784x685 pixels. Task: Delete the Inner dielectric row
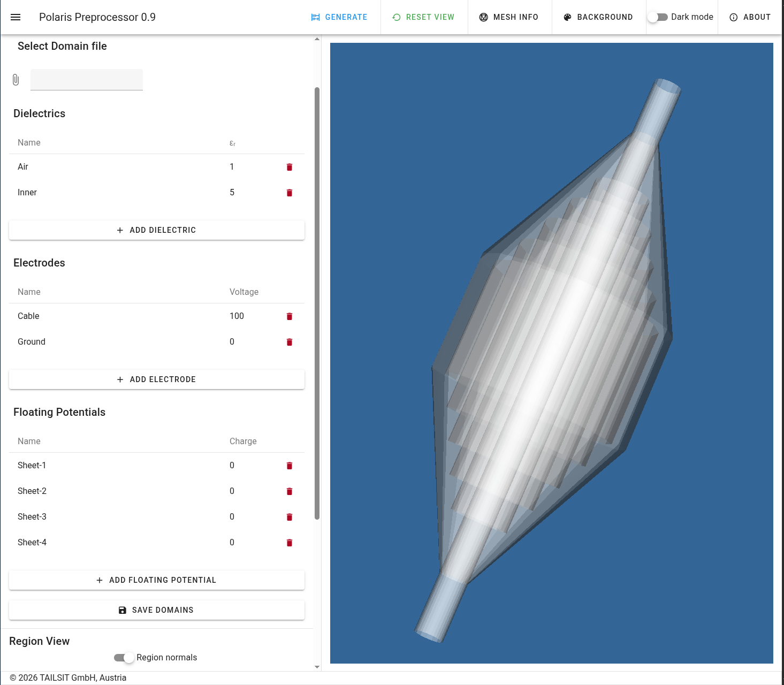(x=290, y=193)
